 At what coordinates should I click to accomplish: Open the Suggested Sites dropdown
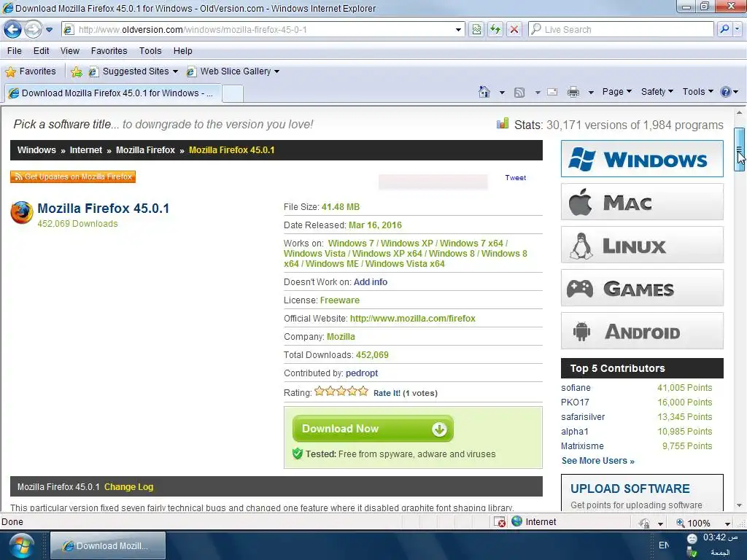(133, 71)
